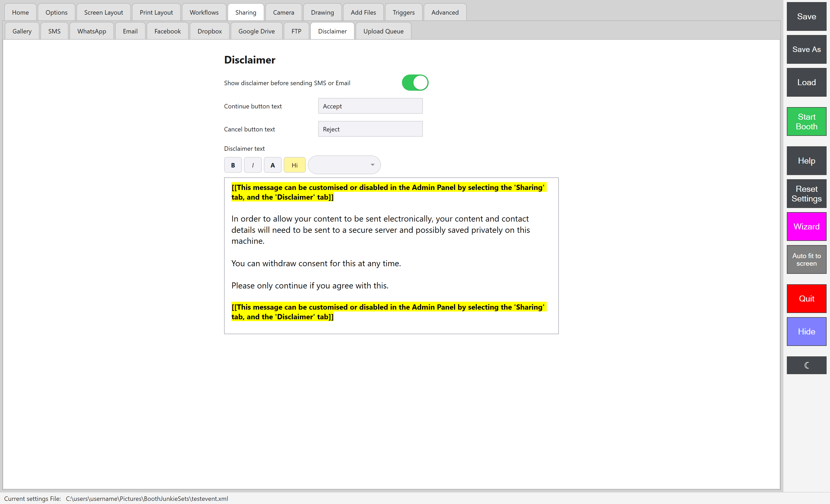The image size is (830, 504).
Task: Launch with the Start Booth button
Action: point(806,121)
